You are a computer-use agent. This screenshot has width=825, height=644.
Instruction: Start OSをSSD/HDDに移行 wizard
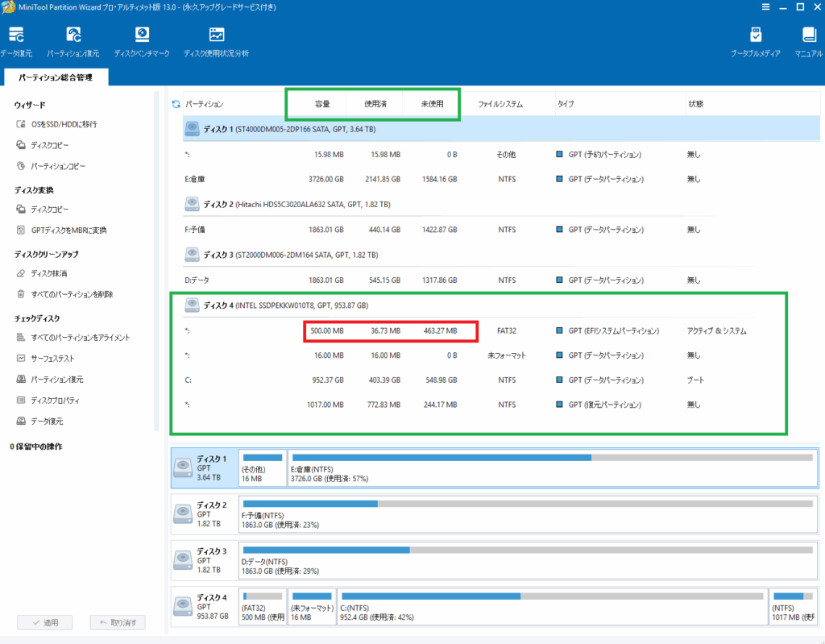pos(64,124)
